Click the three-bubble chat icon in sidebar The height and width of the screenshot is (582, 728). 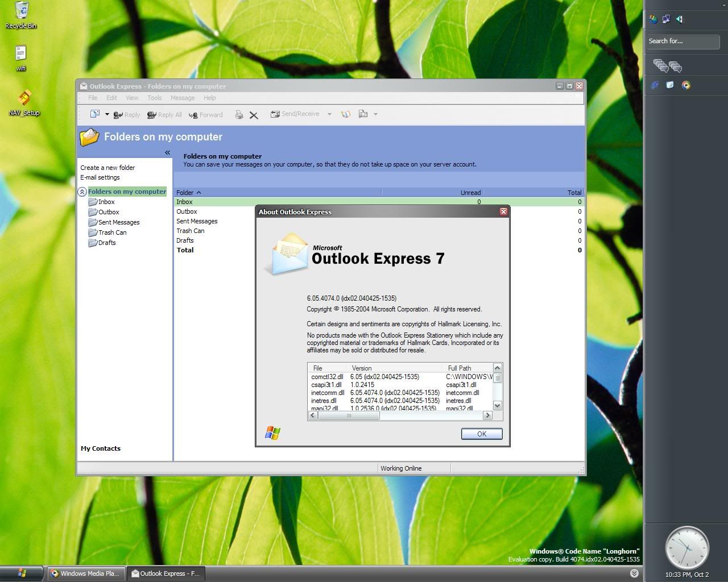point(676,66)
